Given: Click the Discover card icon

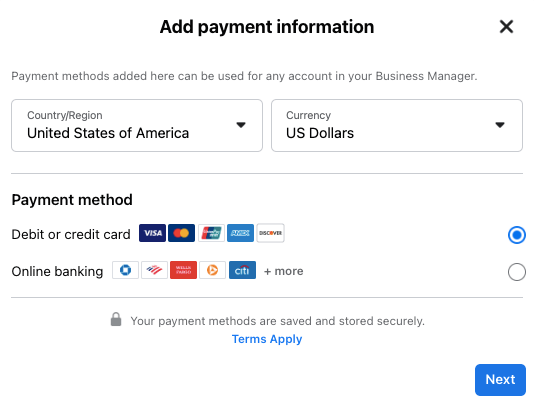Looking at the screenshot, I should (x=270, y=233).
